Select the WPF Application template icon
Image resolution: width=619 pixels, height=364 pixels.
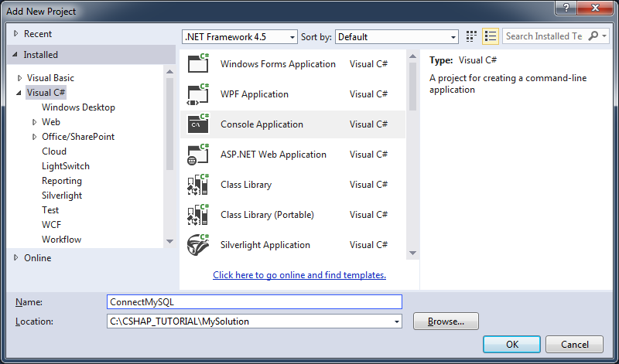198,94
